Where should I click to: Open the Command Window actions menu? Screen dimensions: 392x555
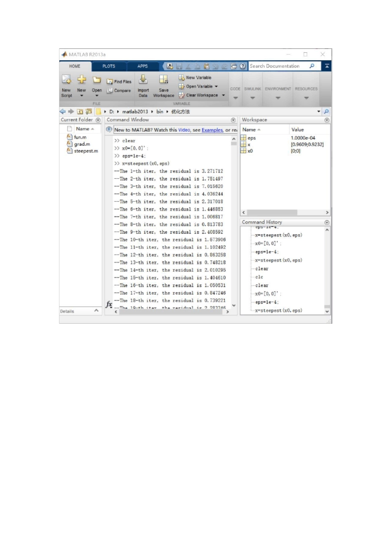(233, 120)
